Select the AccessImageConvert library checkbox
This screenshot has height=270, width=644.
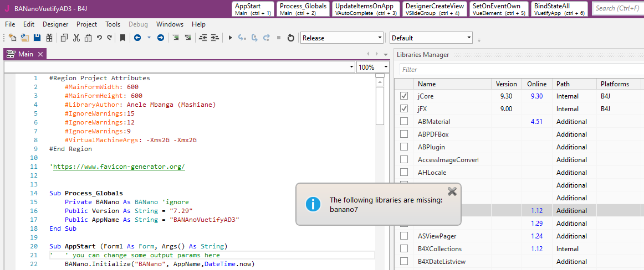(403, 160)
